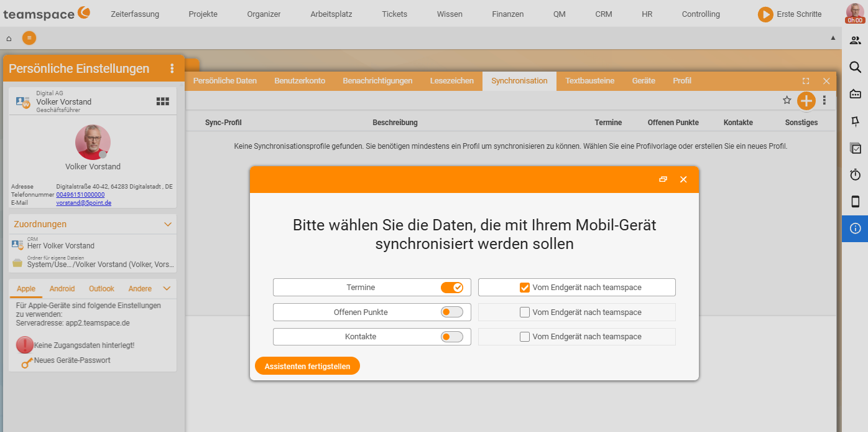Add a new sync profile with plus
The image size is (868, 432).
pyautogui.click(x=806, y=100)
